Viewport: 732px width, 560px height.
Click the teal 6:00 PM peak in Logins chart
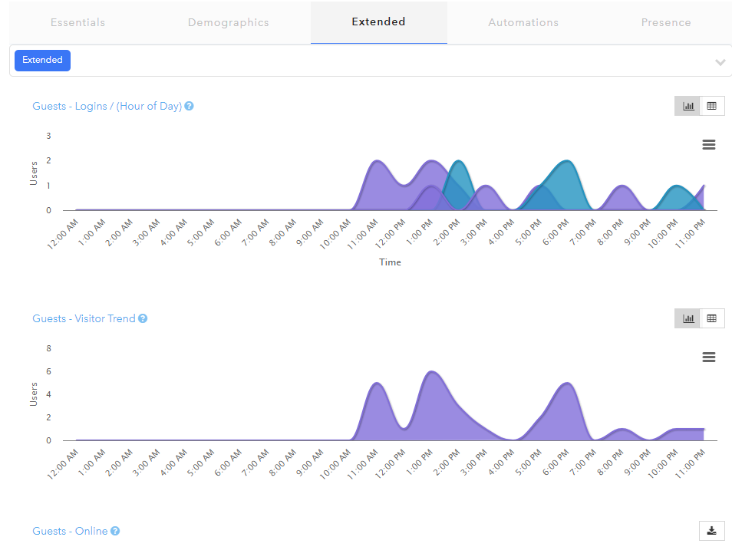point(566,161)
